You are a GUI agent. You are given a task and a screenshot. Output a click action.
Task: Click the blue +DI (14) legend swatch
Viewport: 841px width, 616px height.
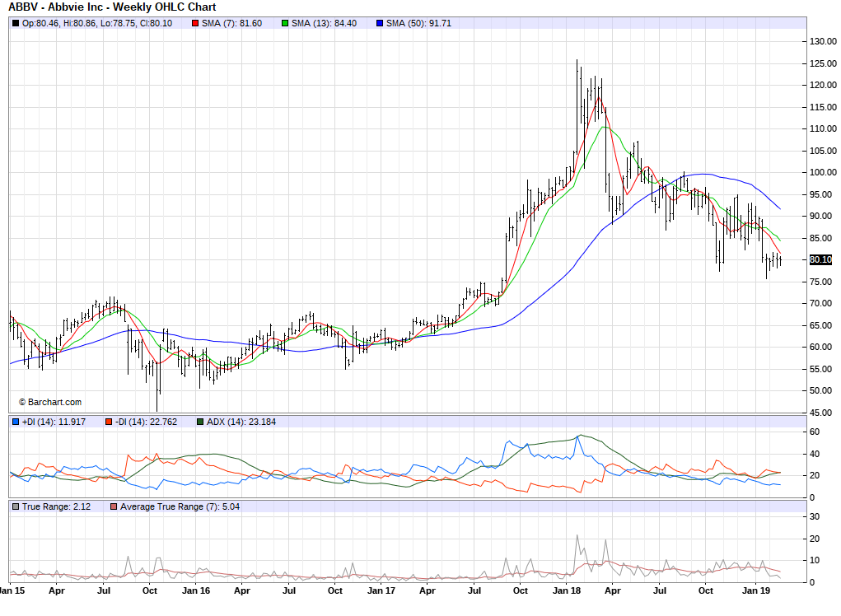[x=16, y=422]
